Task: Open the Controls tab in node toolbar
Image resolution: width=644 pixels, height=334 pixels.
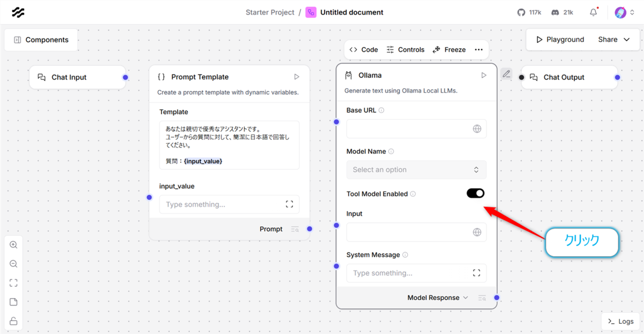Action: point(405,49)
